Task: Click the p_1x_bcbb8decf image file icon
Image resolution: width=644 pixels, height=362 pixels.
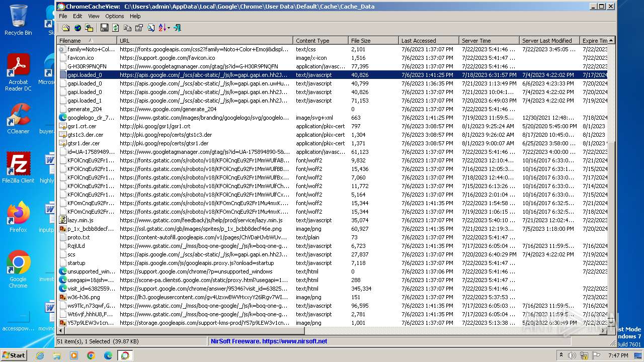Action: coord(62,229)
